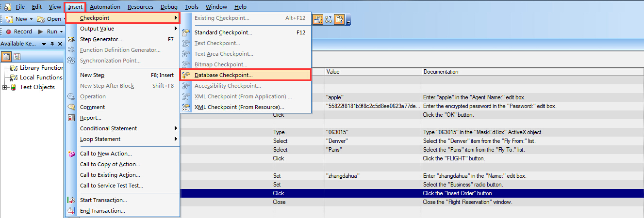This screenshot has height=218, width=644.
Task: Click the "zhangdahua" value cell
Action: tap(373, 176)
